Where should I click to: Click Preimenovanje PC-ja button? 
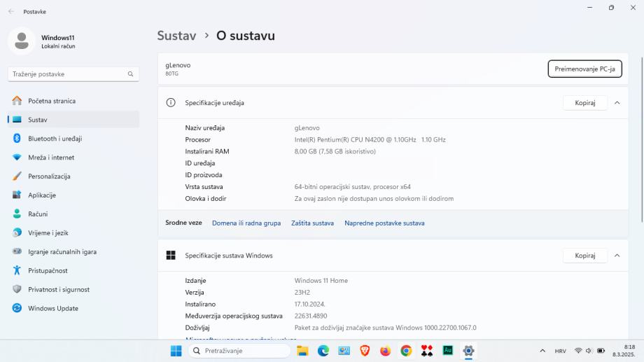point(584,69)
